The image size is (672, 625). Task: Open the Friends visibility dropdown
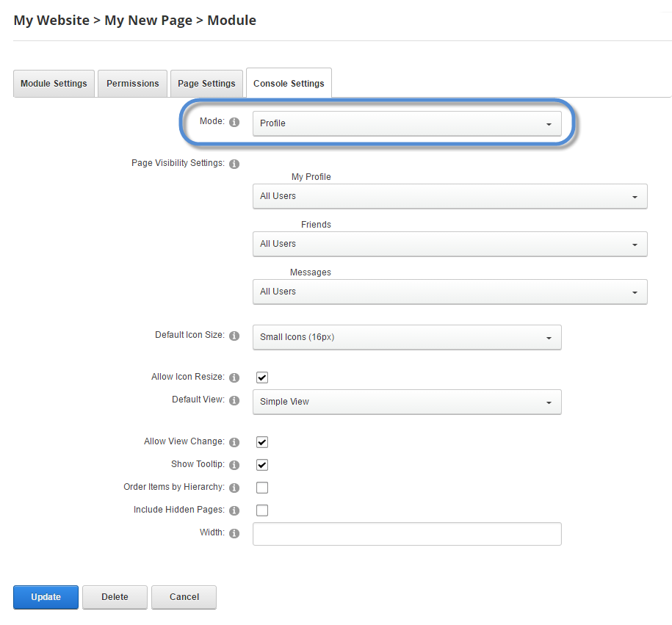(449, 244)
